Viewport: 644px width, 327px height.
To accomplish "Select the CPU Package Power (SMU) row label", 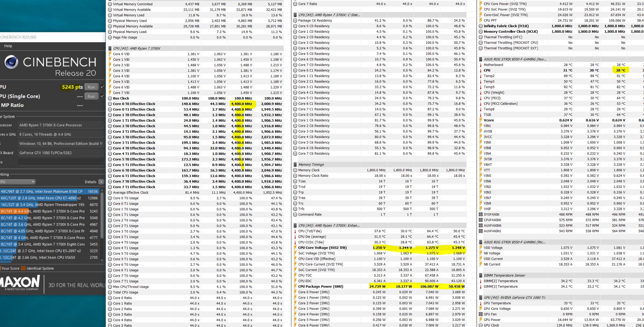I will coord(321,287).
